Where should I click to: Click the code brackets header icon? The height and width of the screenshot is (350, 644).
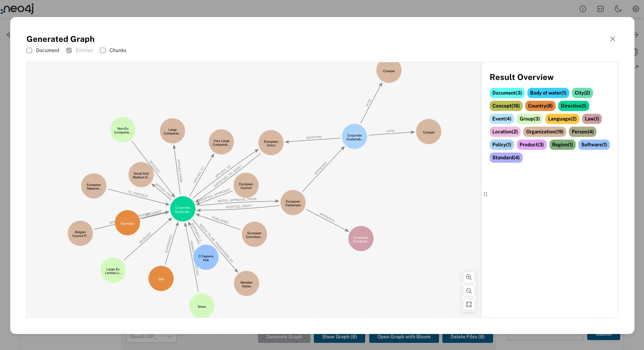point(600,9)
